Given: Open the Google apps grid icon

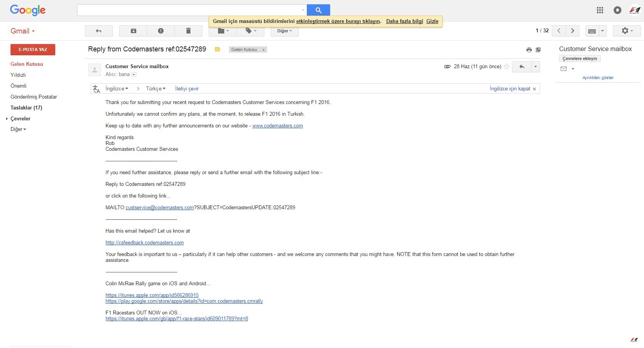Looking at the screenshot, I should tap(600, 10).
